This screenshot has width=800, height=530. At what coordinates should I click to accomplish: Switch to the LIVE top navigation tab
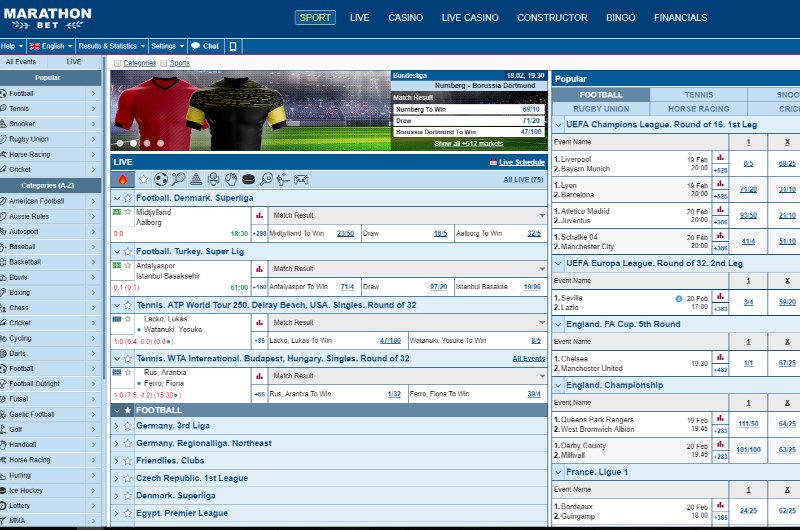point(359,17)
